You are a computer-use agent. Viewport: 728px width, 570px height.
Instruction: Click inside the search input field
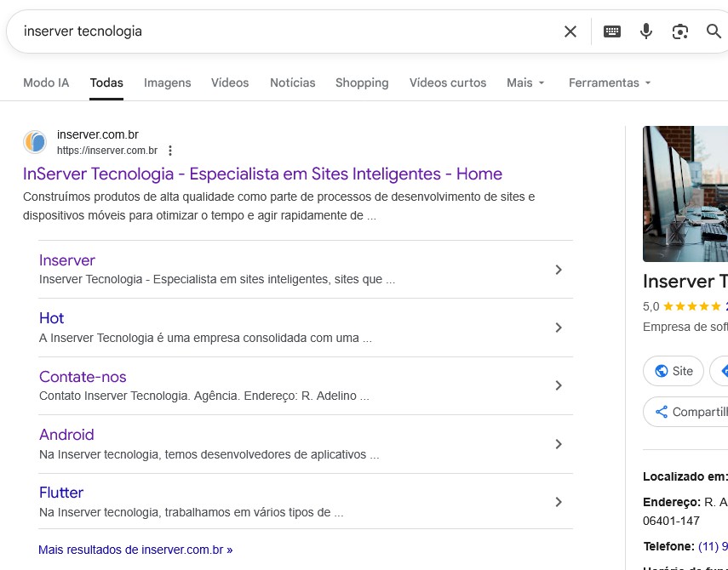click(255, 31)
